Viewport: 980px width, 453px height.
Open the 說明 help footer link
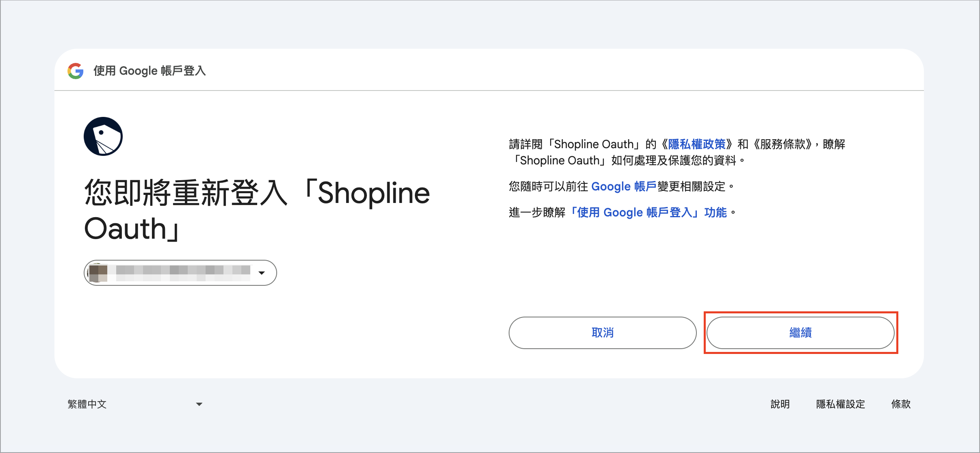click(x=780, y=404)
